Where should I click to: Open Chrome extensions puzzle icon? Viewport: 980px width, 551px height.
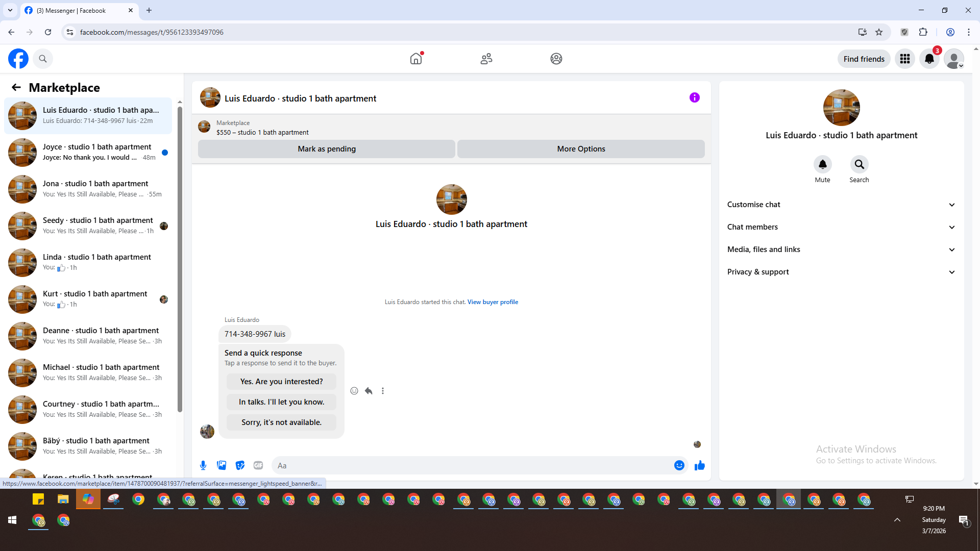click(923, 32)
